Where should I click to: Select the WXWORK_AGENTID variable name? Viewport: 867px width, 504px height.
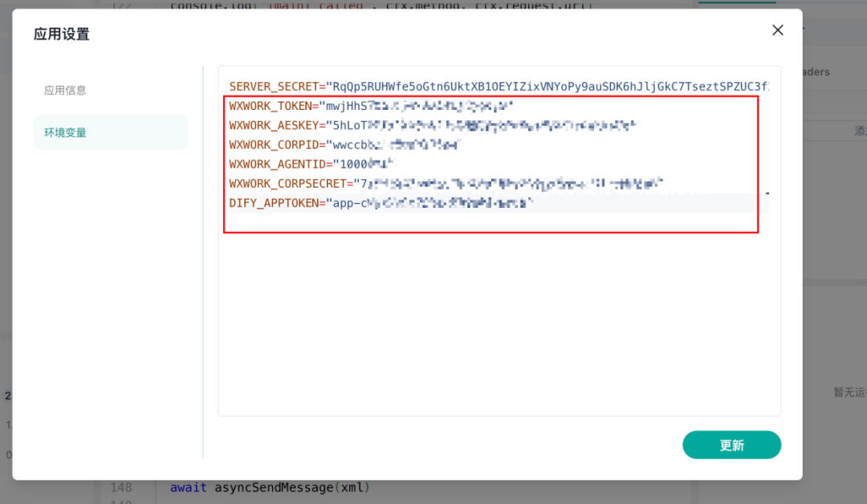(275, 164)
